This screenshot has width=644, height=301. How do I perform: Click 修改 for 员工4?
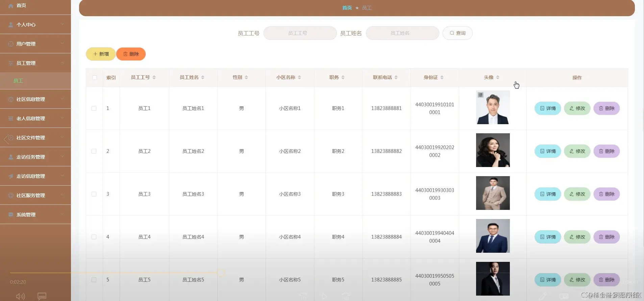tap(577, 237)
